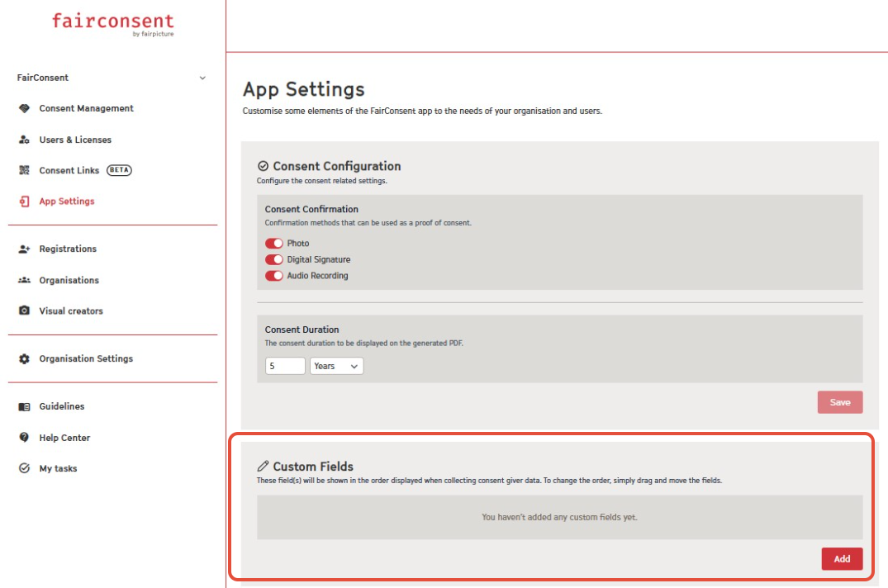Click the Consent Links QR code icon
The width and height of the screenshot is (888, 588).
[x=24, y=170]
